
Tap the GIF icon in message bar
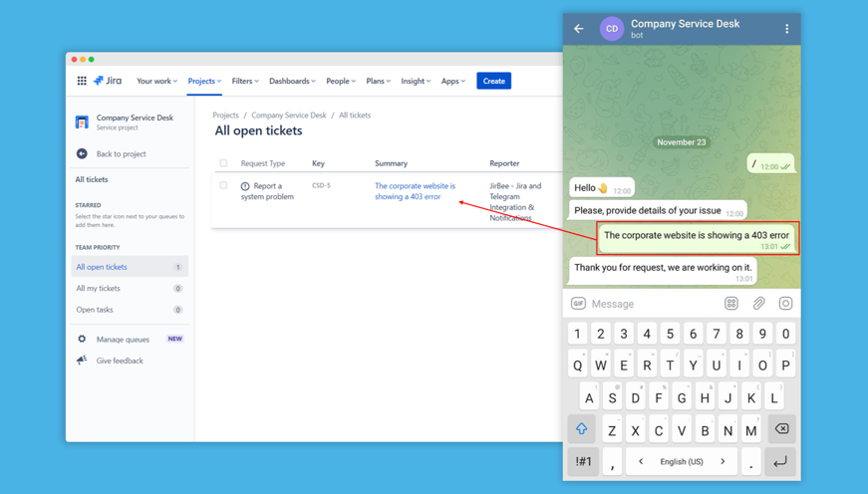[578, 304]
